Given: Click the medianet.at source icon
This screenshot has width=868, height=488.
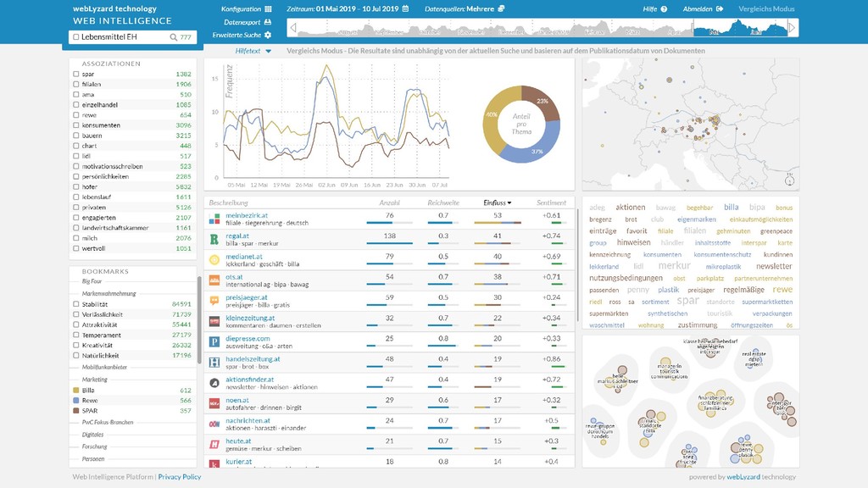Looking at the screenshot, I should (x=214, y=260).
